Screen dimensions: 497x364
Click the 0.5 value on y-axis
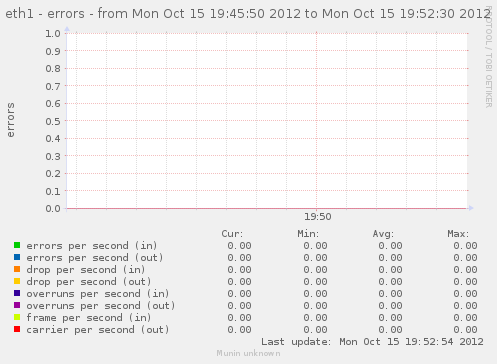tap(53, 121)
